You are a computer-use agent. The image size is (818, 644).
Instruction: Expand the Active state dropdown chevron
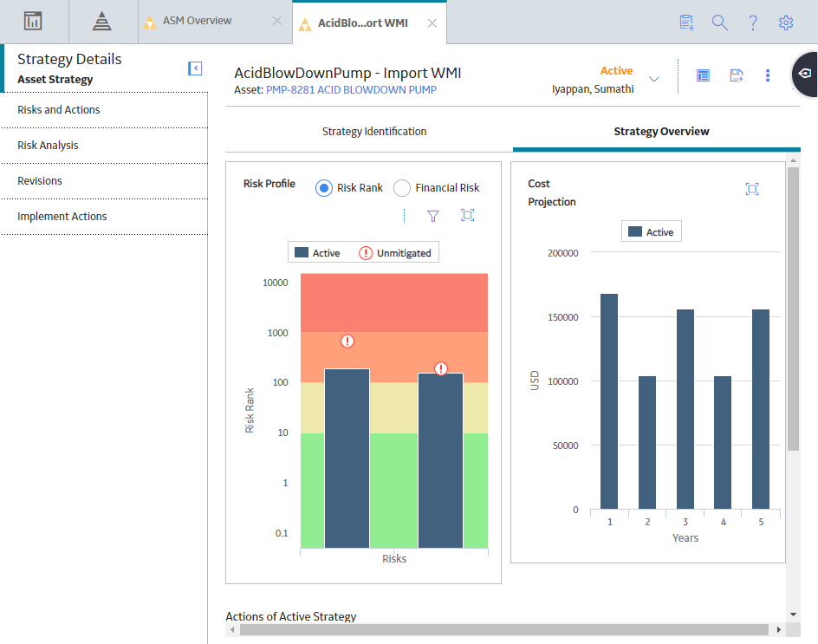tap(653, 79)
